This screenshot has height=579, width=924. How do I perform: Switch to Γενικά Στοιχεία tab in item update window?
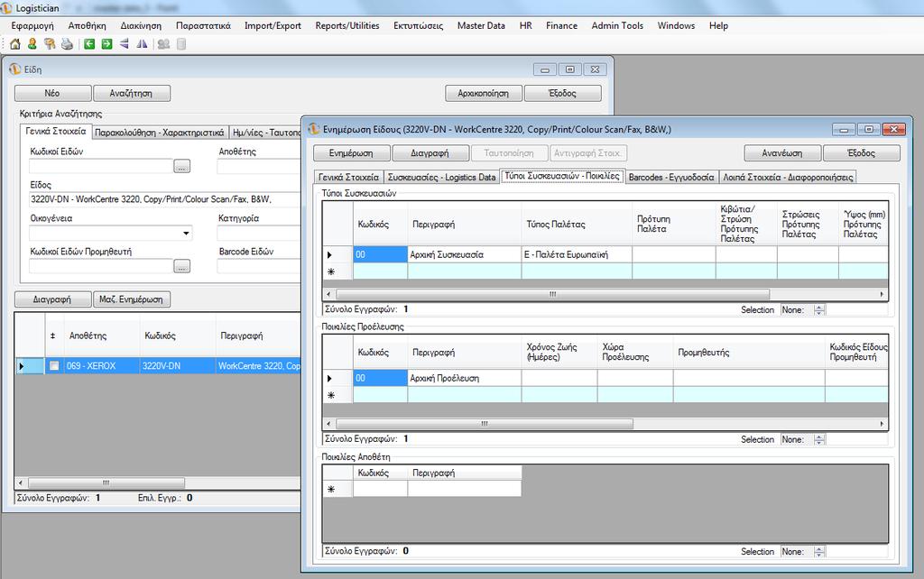[349, 178]
